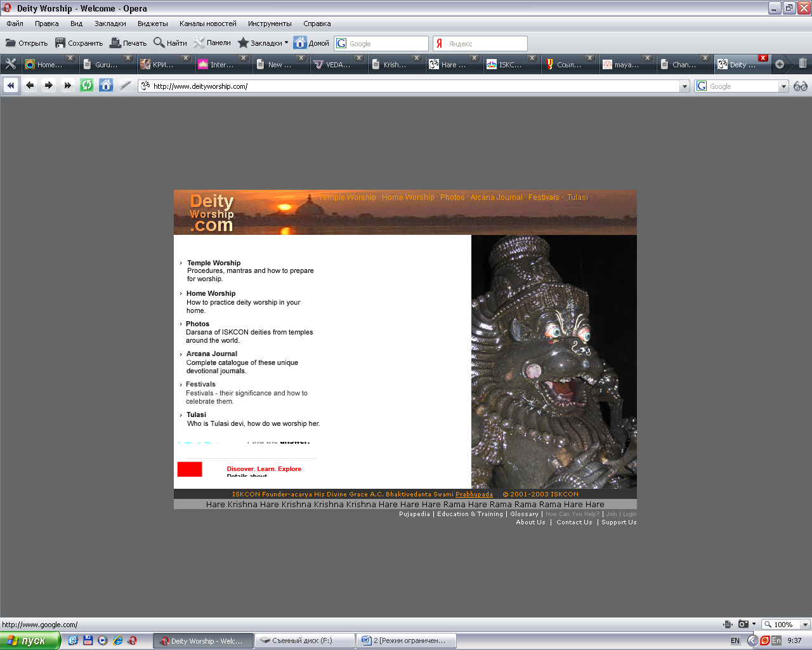Open the closed tabs trash can icon
This screenshot has width=812, height=650.
tap(802, 63)
